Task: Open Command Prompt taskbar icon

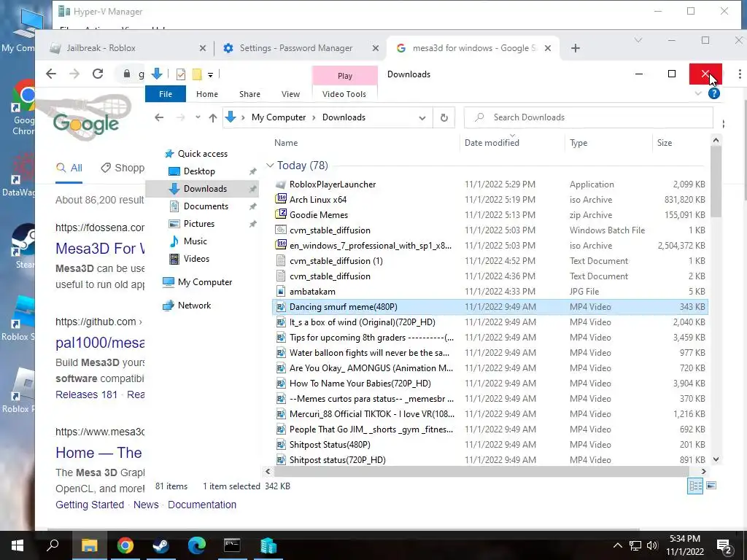Action: 232,545
